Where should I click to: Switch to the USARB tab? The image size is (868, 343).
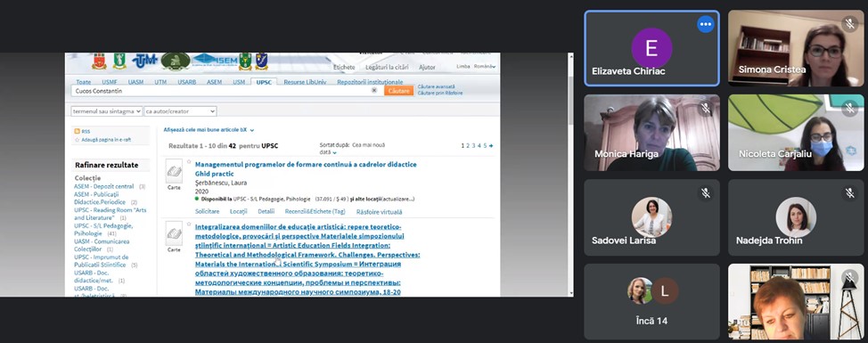[x=186, y=82]
